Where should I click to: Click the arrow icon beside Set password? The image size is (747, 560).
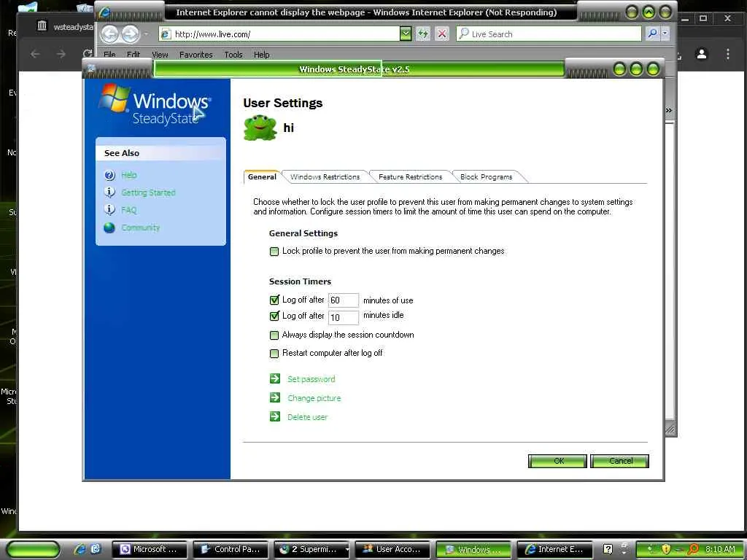click(275, 378)
